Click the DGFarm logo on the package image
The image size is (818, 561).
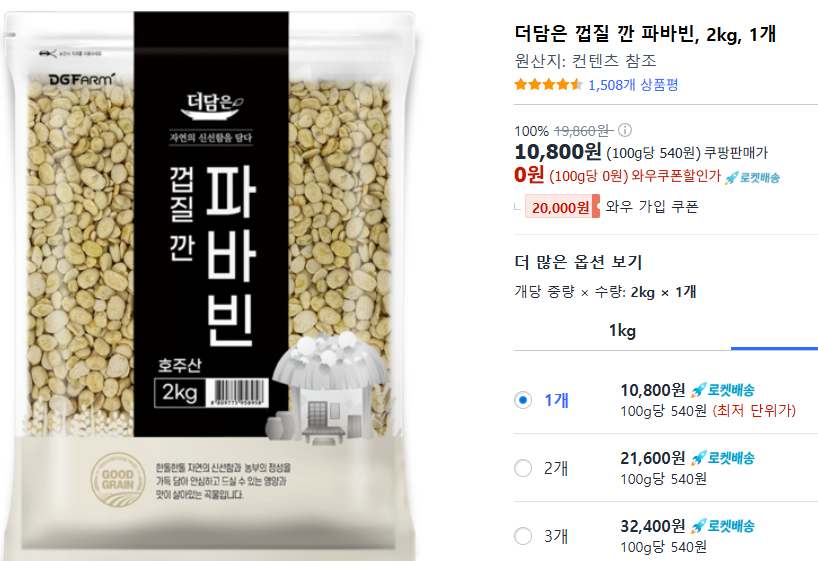click(x=81, y=79)
